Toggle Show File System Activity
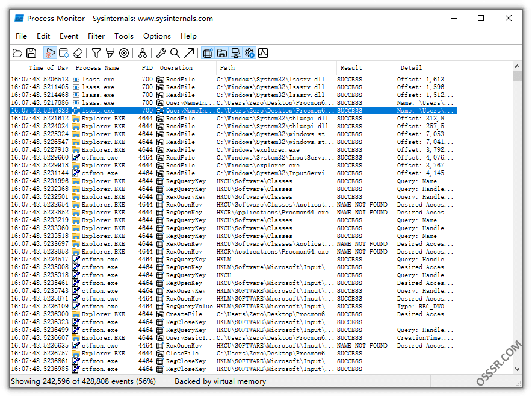This screenshot has width=532, height=397. [221, 53]
